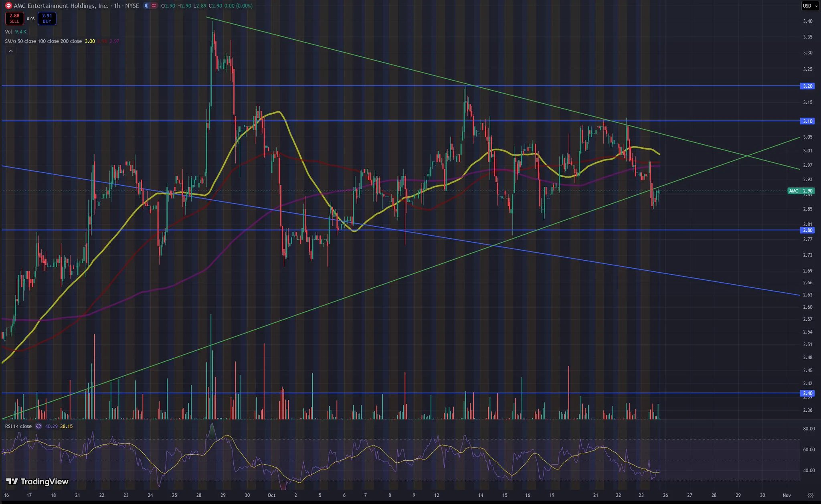
Task: Click the 3.20 horizontal line price label
Action: (807, 86)
